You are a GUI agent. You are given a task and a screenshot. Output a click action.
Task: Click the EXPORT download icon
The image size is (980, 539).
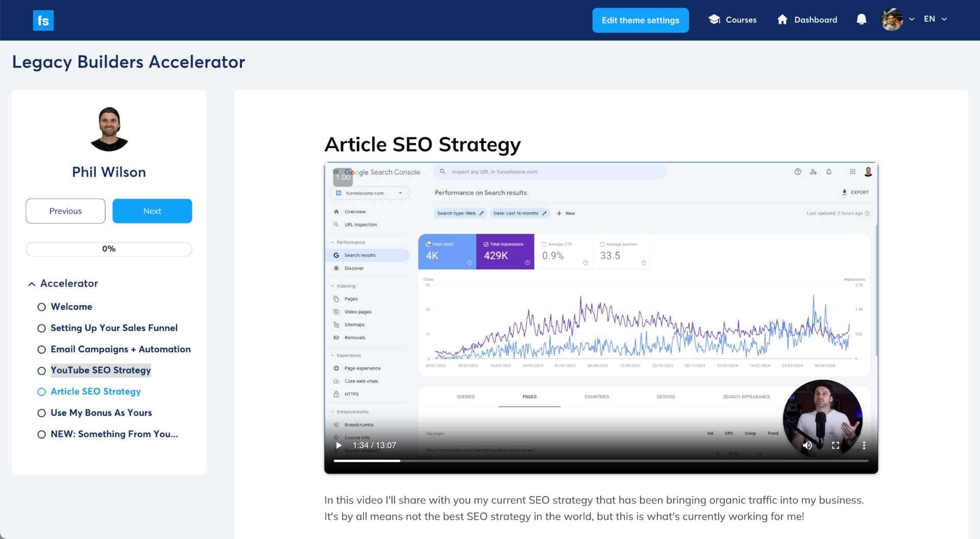pyautogui.click(x=844, y=192)
